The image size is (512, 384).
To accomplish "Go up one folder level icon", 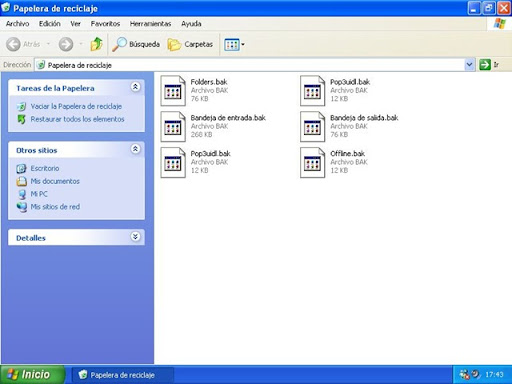I will coord(96,44).
